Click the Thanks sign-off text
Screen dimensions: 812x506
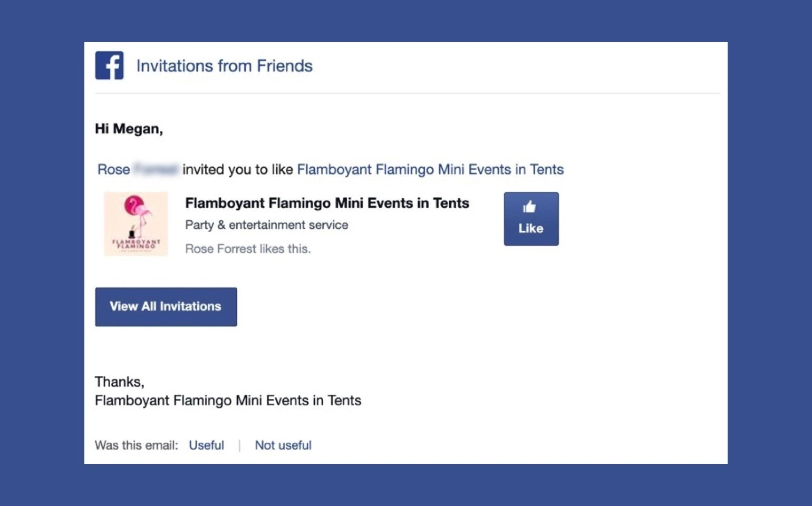point(119,382)
